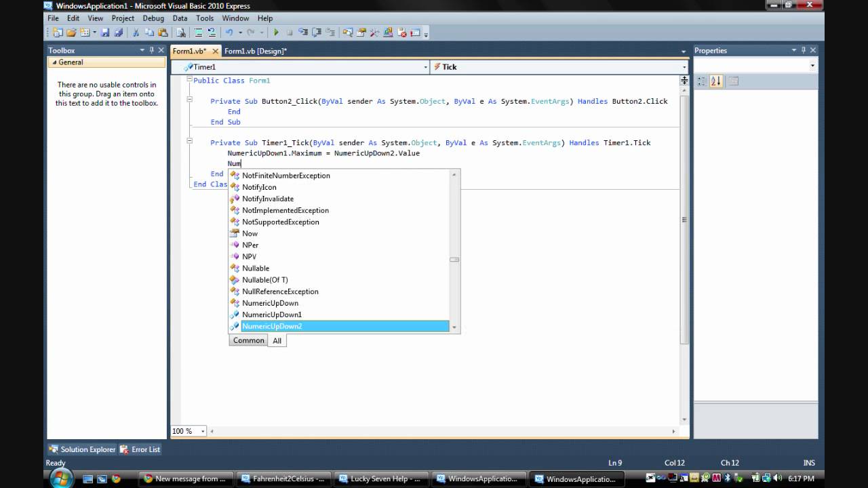Click the editor split-window handle
Image resolution: width=868 pixels, height=488 pixels.
pos(684,81)
